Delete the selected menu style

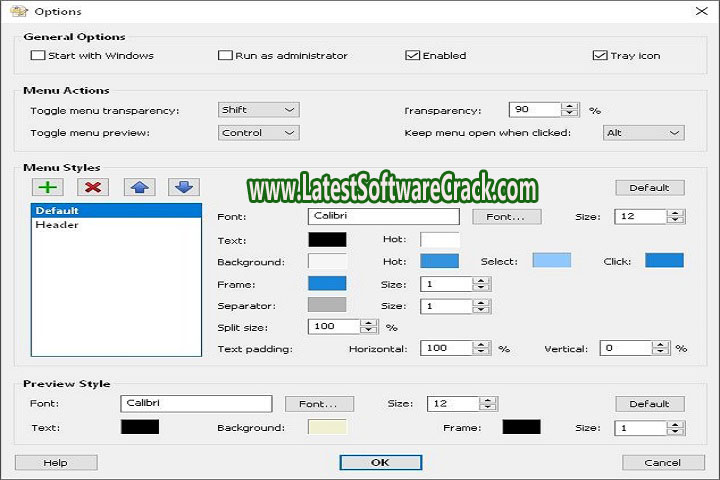93,187
